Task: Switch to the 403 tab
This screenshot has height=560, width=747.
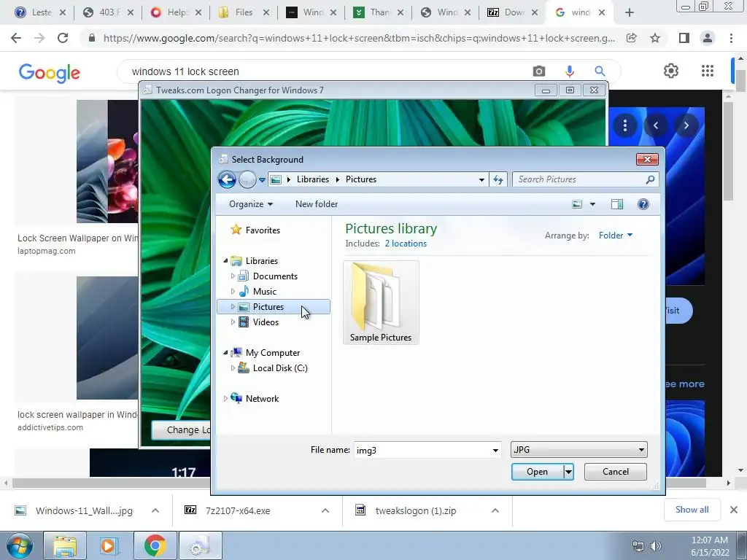Action: click(108, 12)
